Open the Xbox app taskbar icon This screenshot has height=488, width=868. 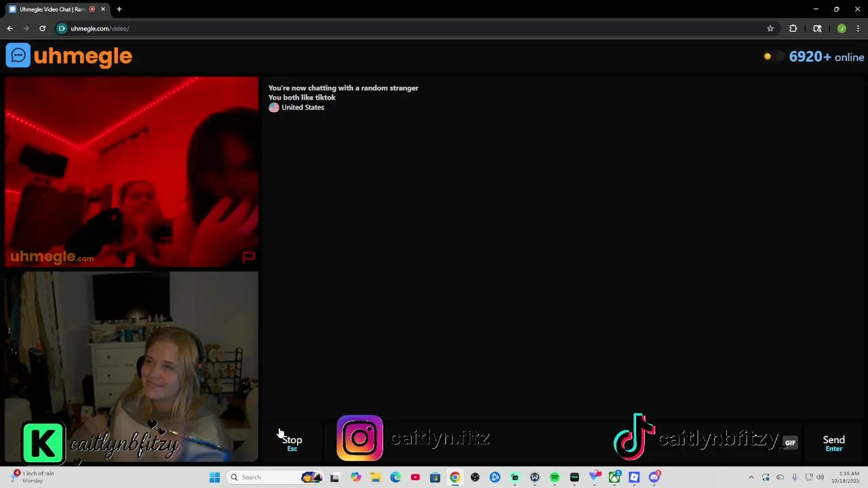(614, 477)
